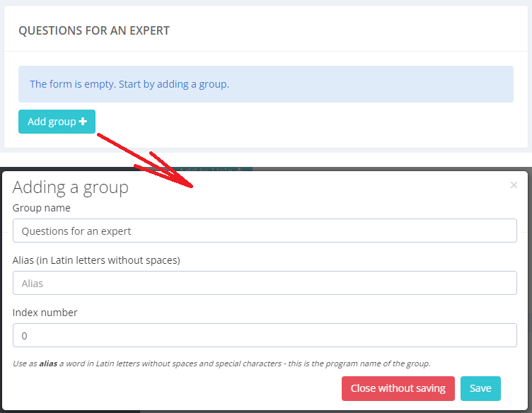Click the 'Group name' label

tap(42, 208)
